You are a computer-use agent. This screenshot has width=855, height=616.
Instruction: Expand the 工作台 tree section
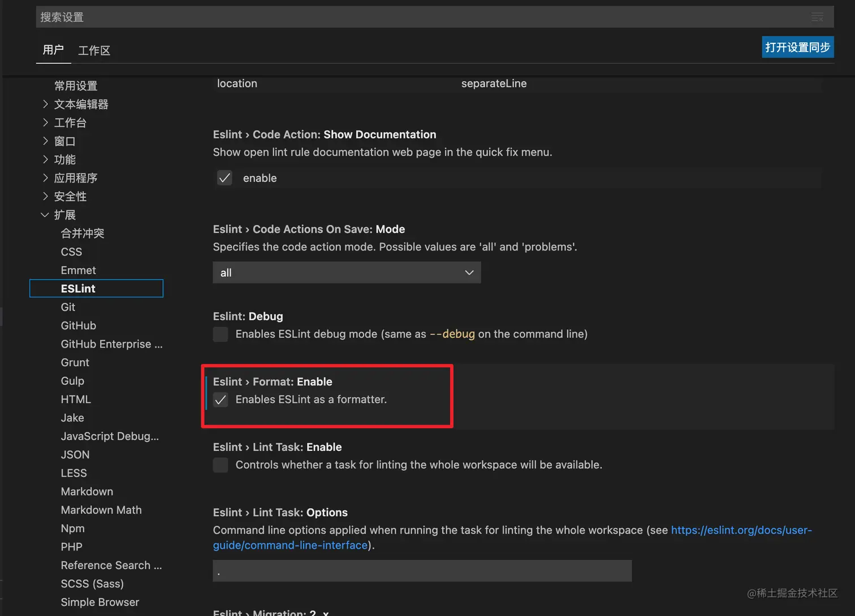pos(45,123)
